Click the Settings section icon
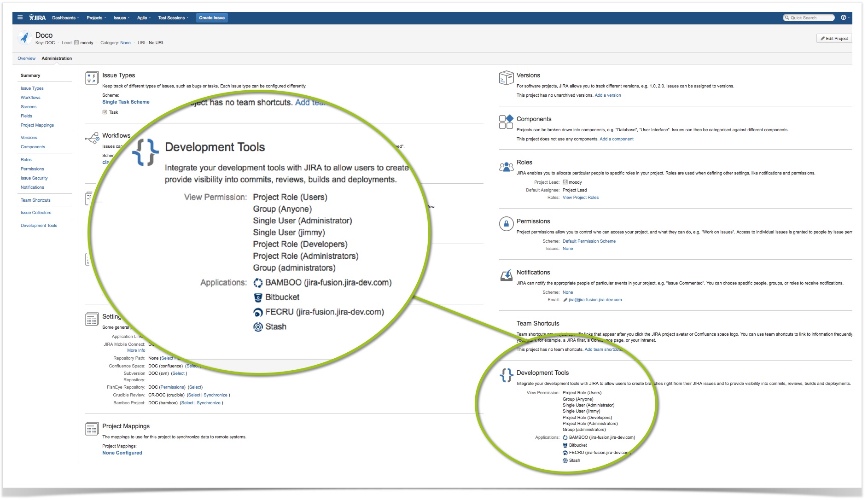 (x=92, y=319)
